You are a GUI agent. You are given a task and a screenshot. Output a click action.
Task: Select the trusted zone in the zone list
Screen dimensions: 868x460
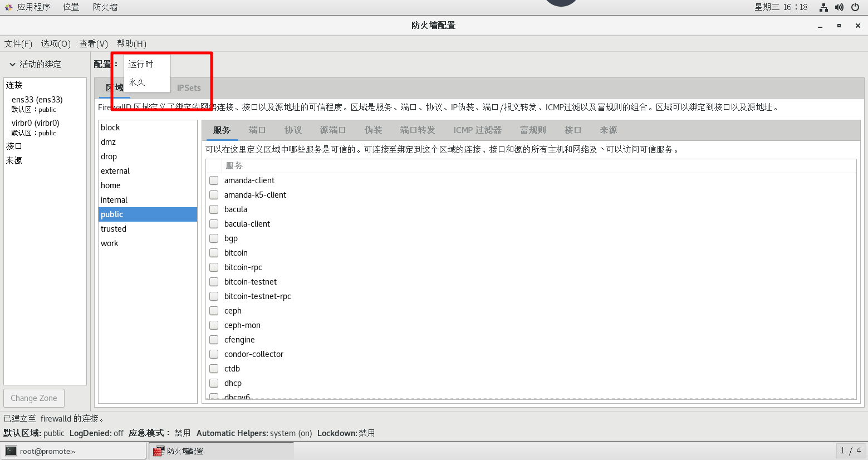pos(114,228)
